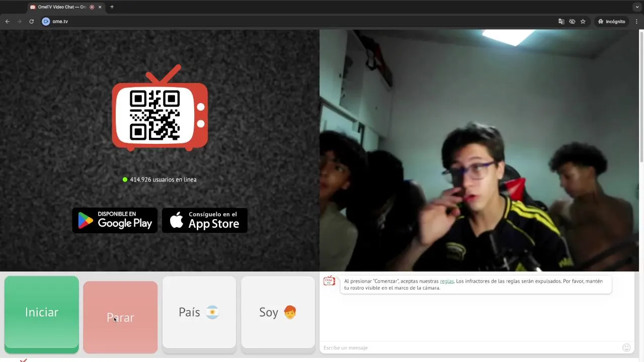Open the App Store download badge
The image size is (644, 362).
[x=205, y=220]
